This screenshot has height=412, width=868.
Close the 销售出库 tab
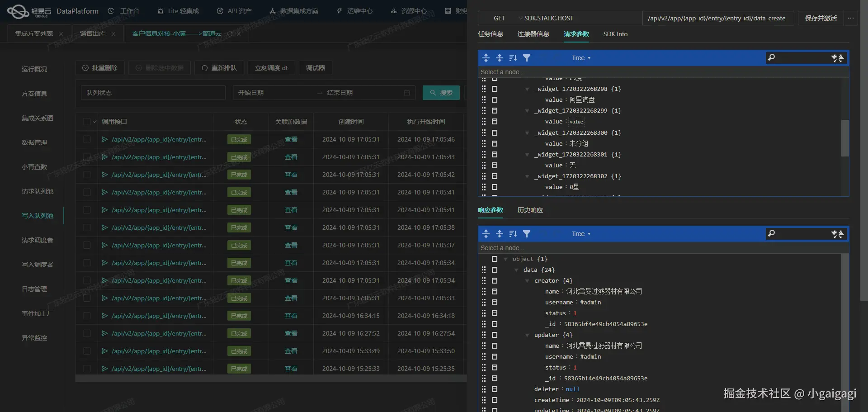[x=113, y=34]
